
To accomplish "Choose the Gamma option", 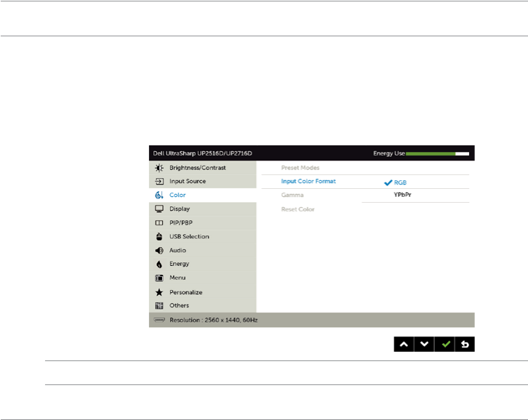I will pos(292,195).
